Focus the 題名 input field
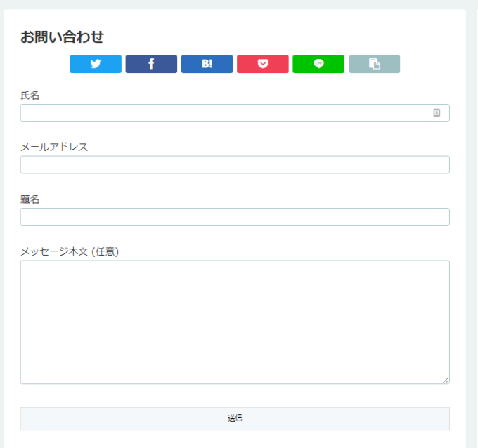478x448 pixels. (235, 217)
